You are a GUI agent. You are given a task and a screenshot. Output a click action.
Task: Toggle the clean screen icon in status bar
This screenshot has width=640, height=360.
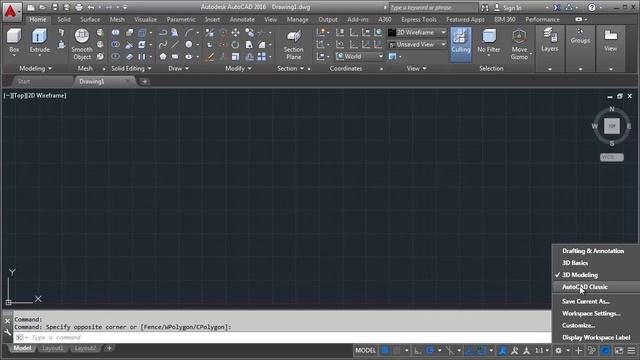point(619,351)
